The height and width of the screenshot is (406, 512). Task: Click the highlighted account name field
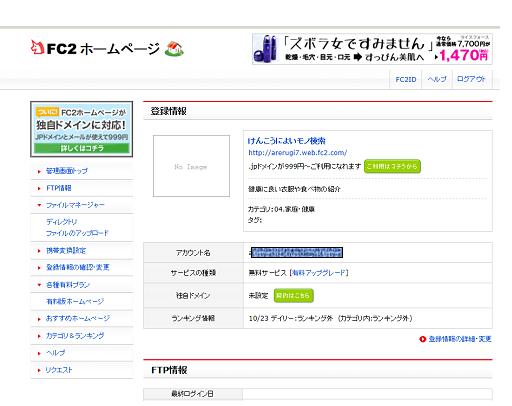297,252
